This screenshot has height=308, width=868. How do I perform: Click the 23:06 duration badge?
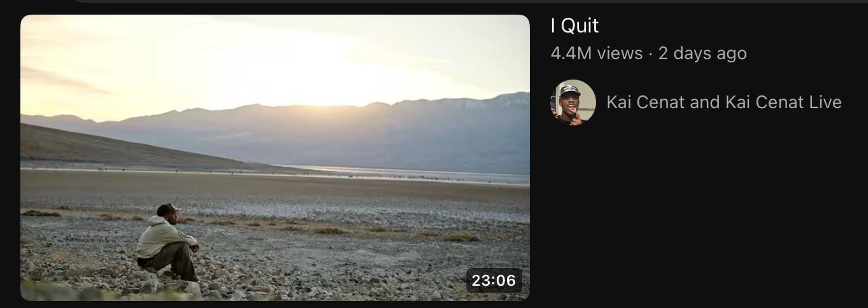pyautogui.click(x=494, y=281)
